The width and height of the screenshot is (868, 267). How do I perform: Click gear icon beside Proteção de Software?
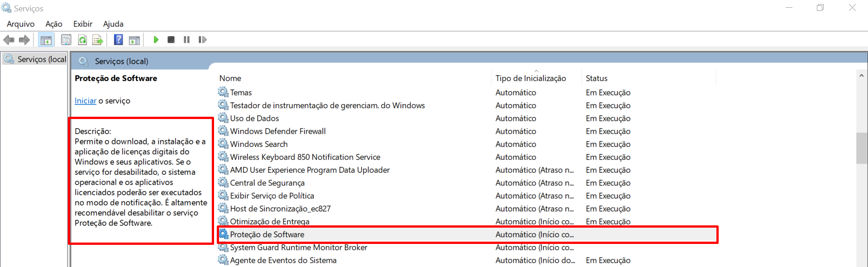tap(224, 234)
